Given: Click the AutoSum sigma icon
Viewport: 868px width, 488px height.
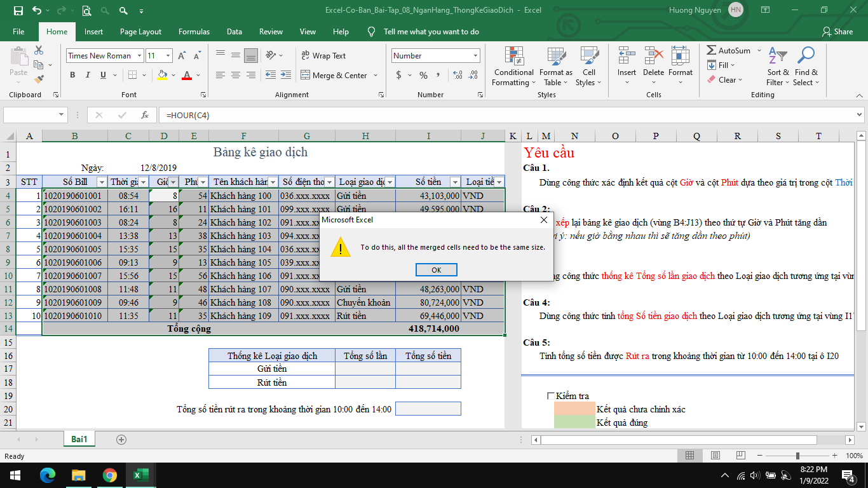Looking at the screenshot, I should [x=712, y=51].
